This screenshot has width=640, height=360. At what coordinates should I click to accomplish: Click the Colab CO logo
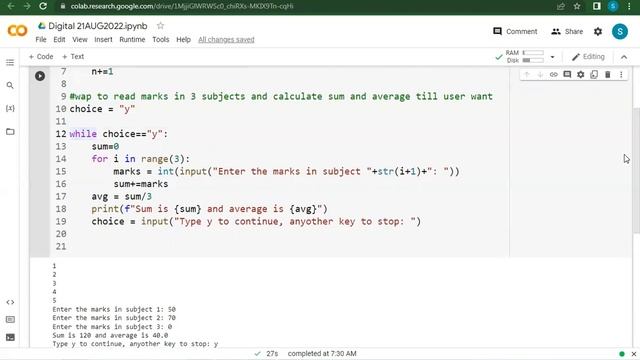(x=18, y=31)
